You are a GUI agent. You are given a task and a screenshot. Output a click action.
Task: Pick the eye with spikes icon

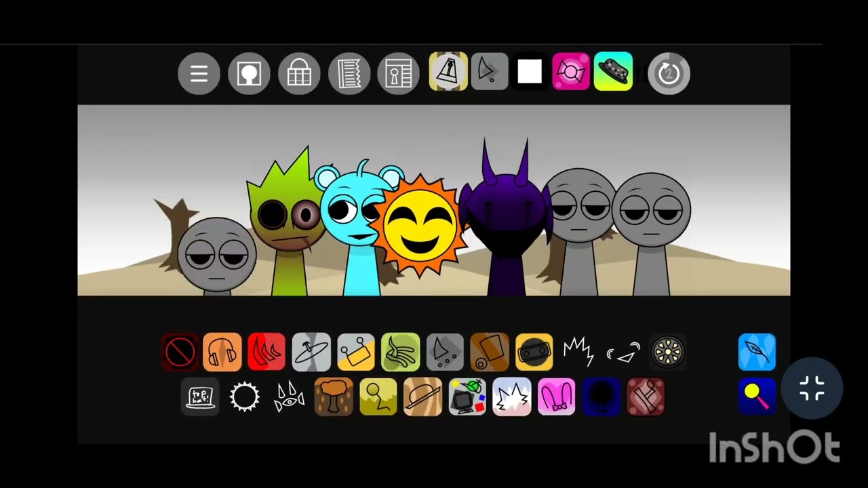(289, 396)
